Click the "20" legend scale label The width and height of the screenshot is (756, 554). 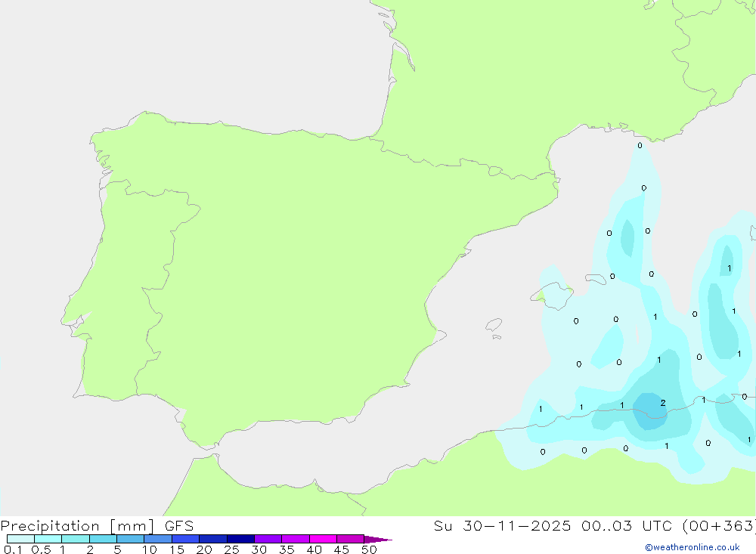[x=204, y=549]
